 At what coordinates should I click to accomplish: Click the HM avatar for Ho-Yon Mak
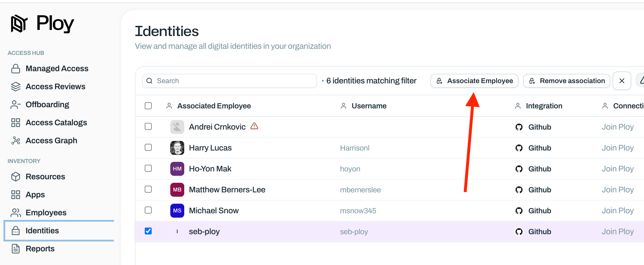(177, 169)
